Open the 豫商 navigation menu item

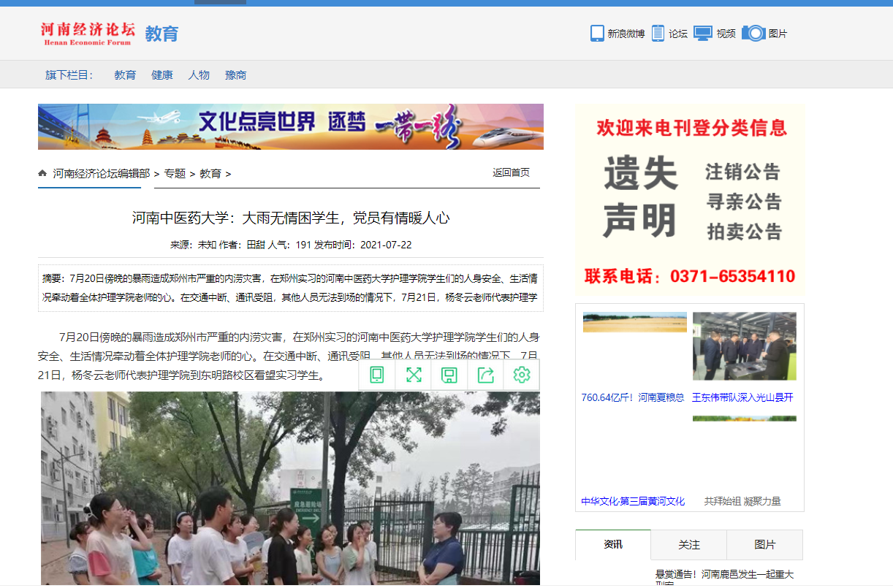(x=235, y=75)
